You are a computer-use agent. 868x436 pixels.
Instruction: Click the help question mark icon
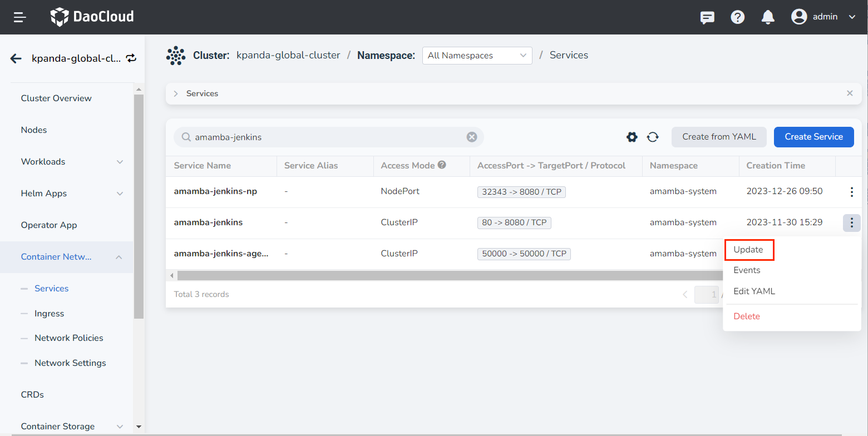(x=738, y=17)
